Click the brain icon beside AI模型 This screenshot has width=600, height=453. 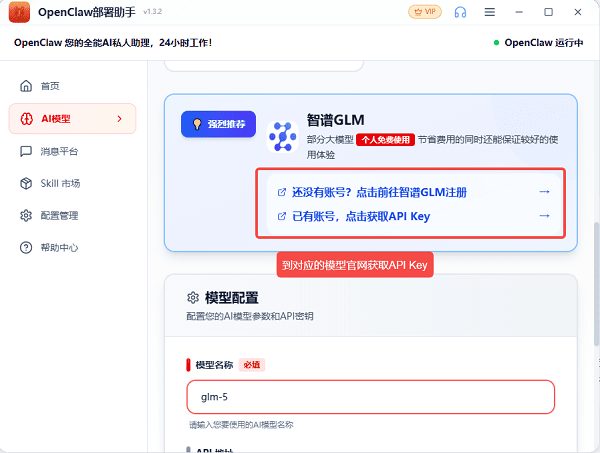click(26, 119)
